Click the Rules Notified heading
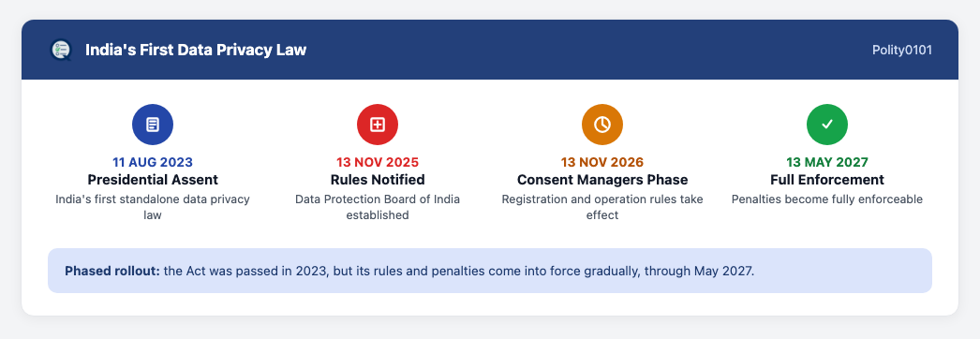980x339 pixels. point(378,180)
